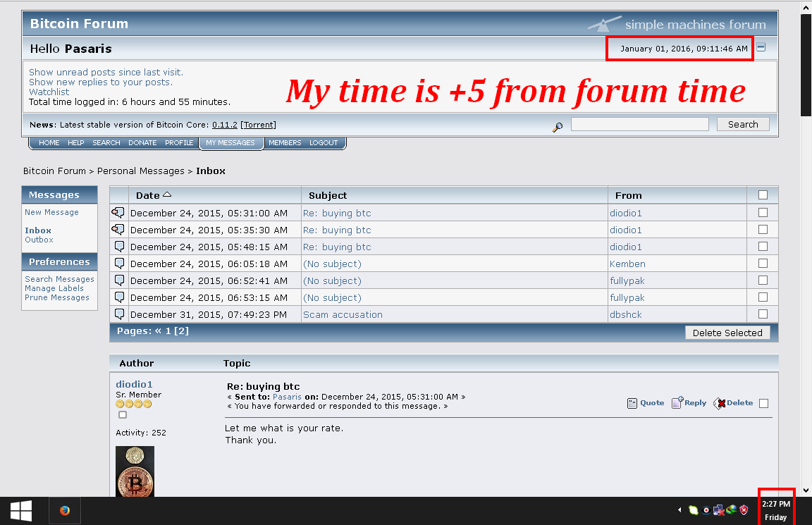Click message icon for 05:31:00 AM row
Image resolution: width=812 pixels, height=525 pixels.
coord(118,212)
